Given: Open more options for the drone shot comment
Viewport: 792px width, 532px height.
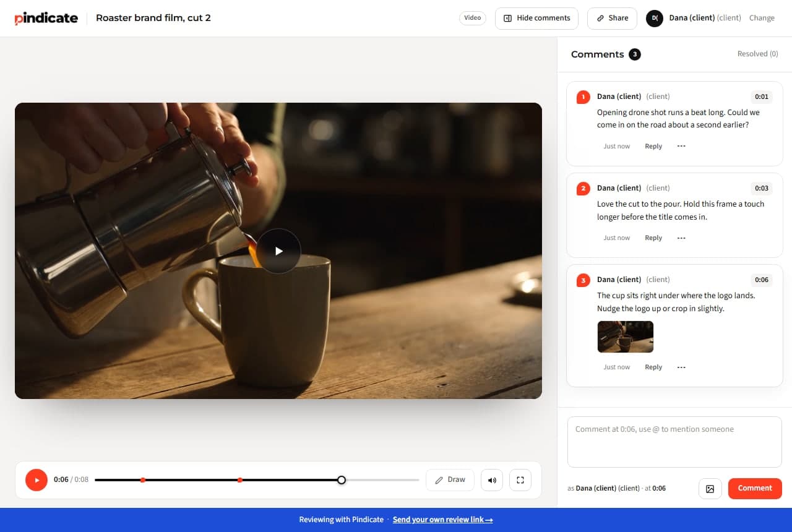Looking at the screenshot, I should [681, 146].
